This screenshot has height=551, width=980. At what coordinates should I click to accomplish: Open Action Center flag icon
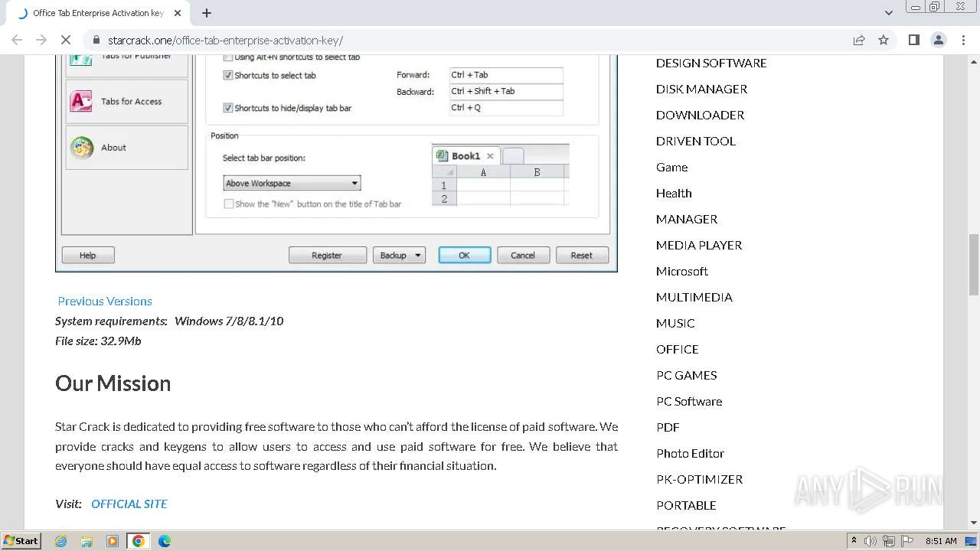click(x=907, y=540)
